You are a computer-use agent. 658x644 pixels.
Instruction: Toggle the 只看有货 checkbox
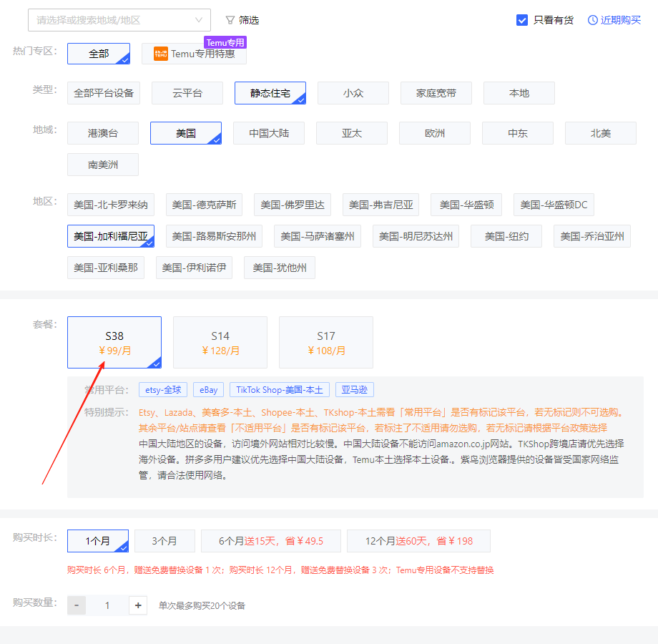click(x=522, y=20)
